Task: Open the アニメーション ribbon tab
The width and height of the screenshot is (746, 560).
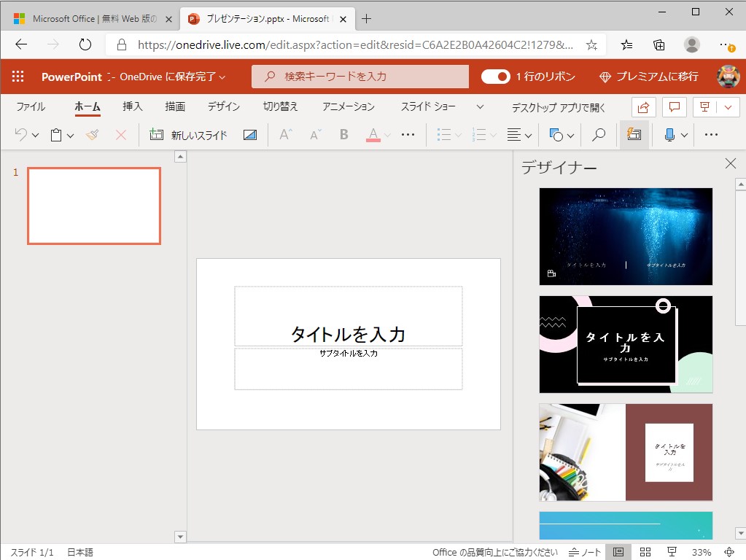Action: [x=348, y=106]
